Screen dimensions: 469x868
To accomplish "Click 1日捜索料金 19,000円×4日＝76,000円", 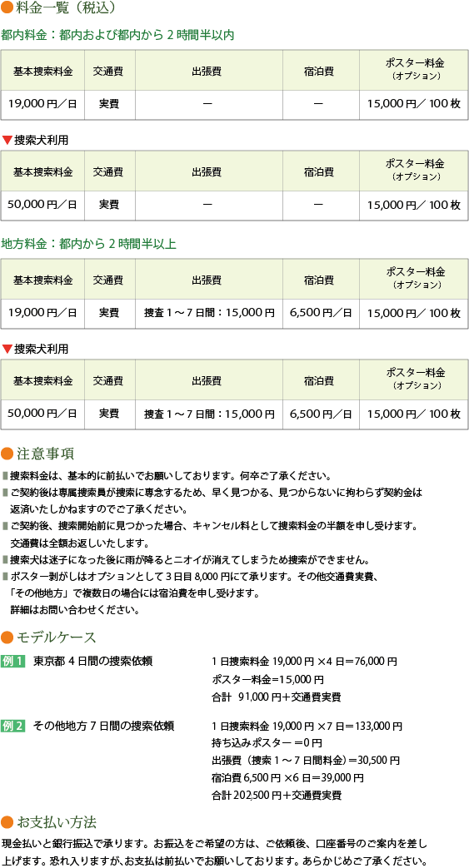I will coord(304,662).
